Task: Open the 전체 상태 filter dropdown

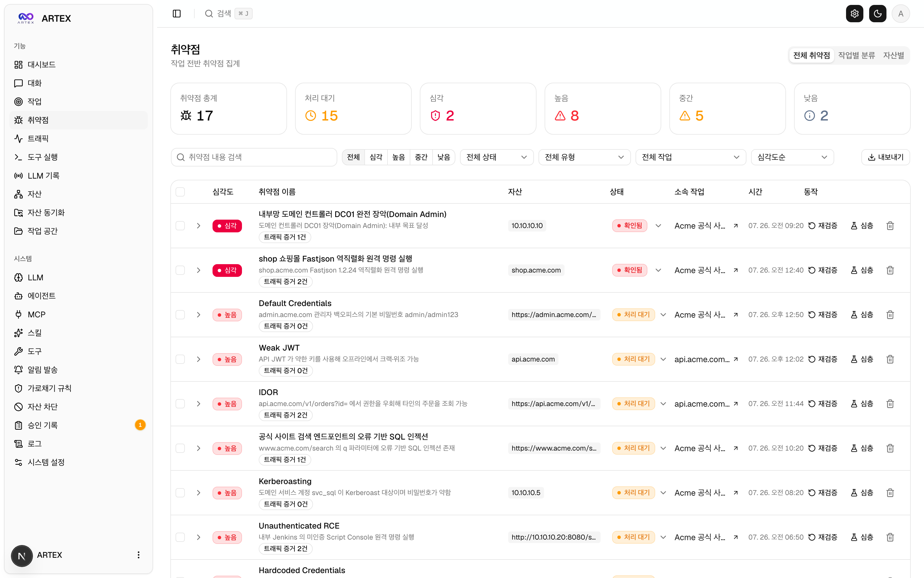Action: tap(496, 157)
